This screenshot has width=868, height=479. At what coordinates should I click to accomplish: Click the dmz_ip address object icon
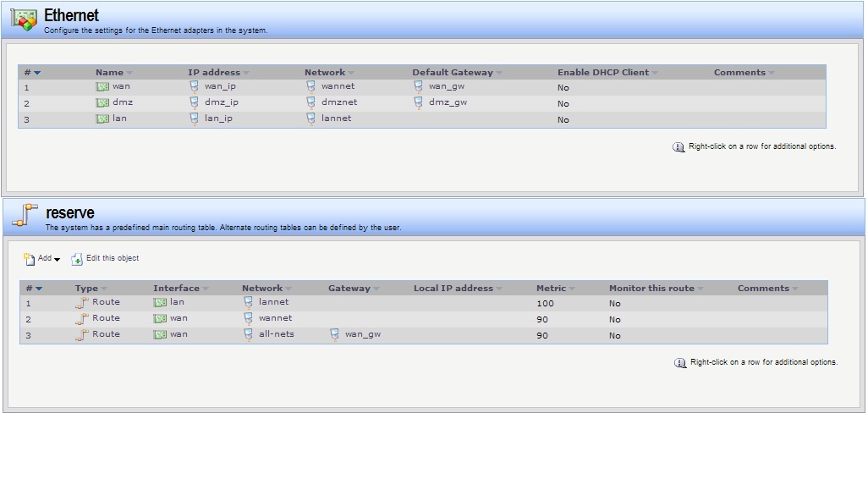(195, 102)
